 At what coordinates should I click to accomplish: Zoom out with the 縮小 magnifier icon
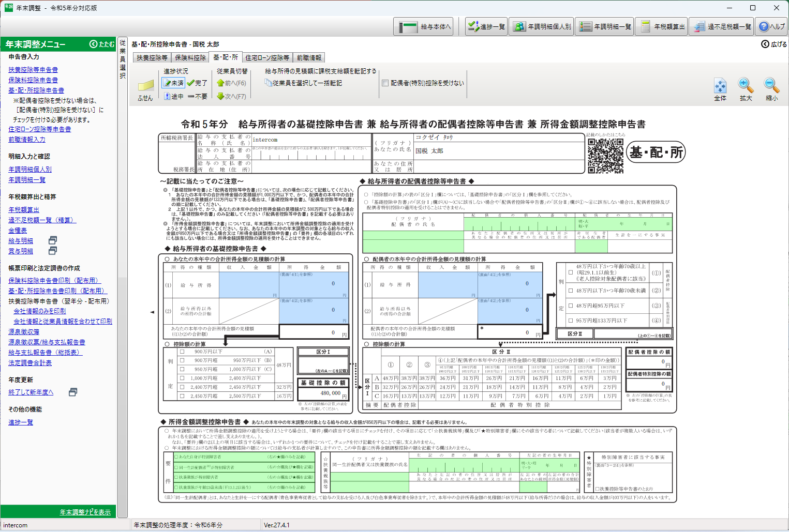(771, 87)
